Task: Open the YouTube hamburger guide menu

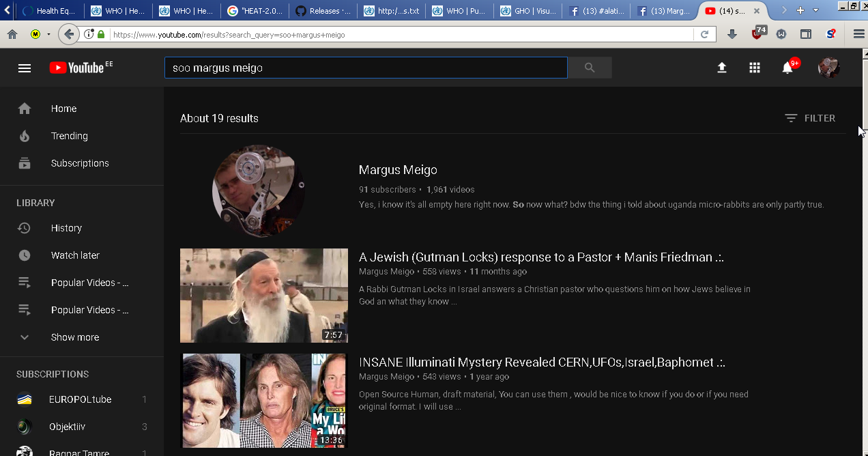Action: coord(25,68)
